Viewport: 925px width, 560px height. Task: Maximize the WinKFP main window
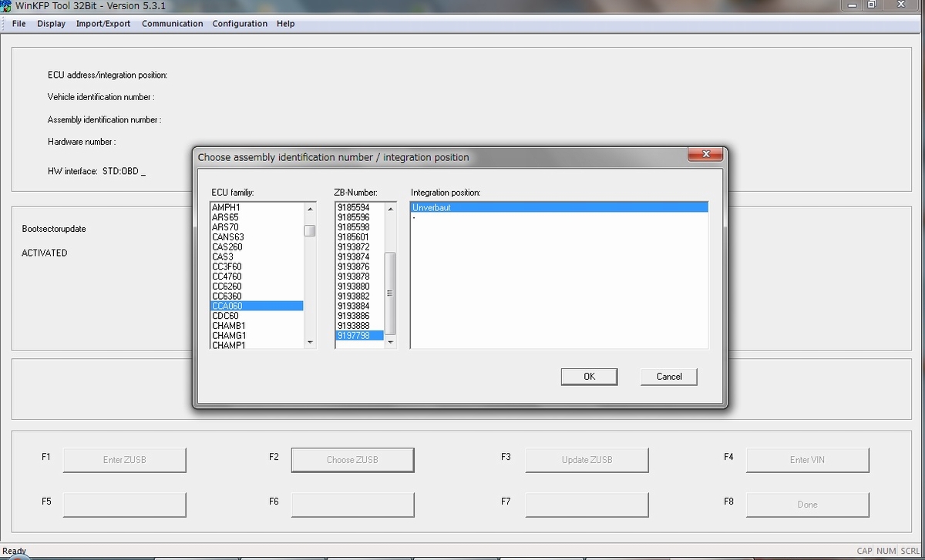pos(871,5)
